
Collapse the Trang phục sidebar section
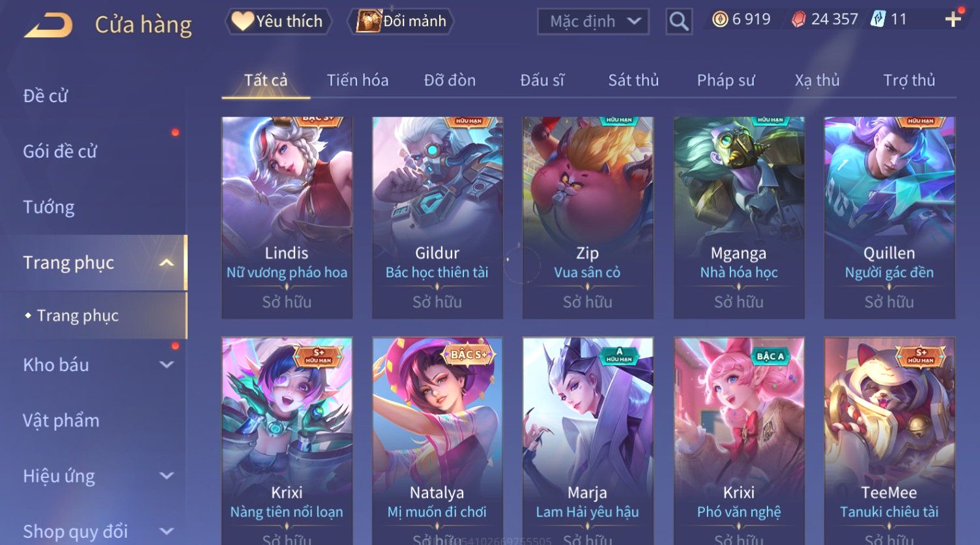(x=167, y=262)
